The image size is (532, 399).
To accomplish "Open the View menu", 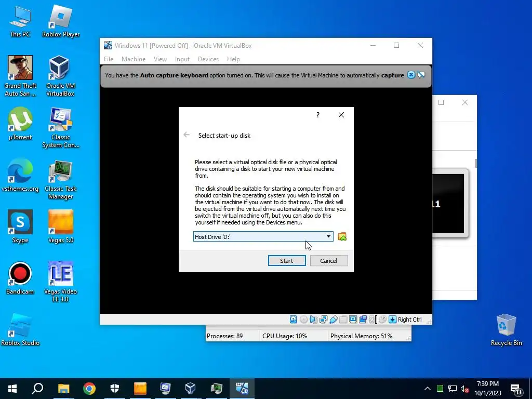I will click(160, 59).
